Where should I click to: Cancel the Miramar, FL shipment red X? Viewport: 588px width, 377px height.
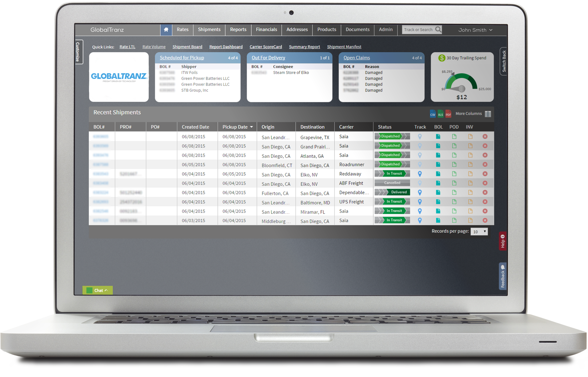tap(485, 211)
